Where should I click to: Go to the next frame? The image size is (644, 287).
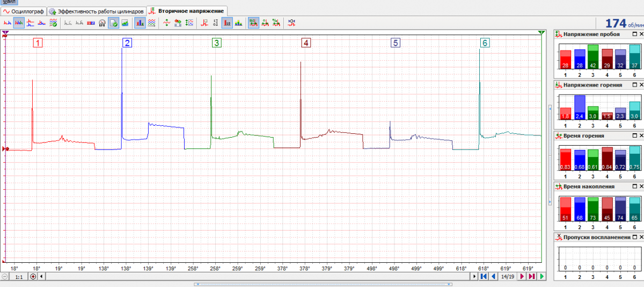tap(522, 276)
